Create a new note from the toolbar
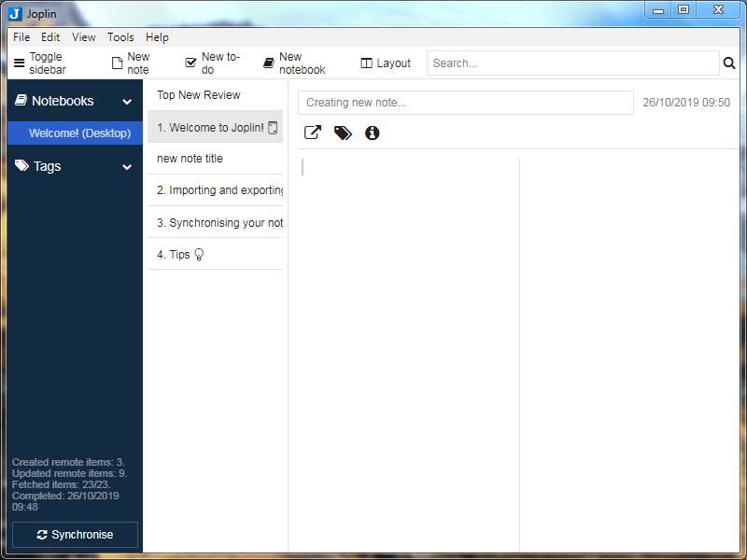This screenshot has width=747, height=560. click(131, 63)
